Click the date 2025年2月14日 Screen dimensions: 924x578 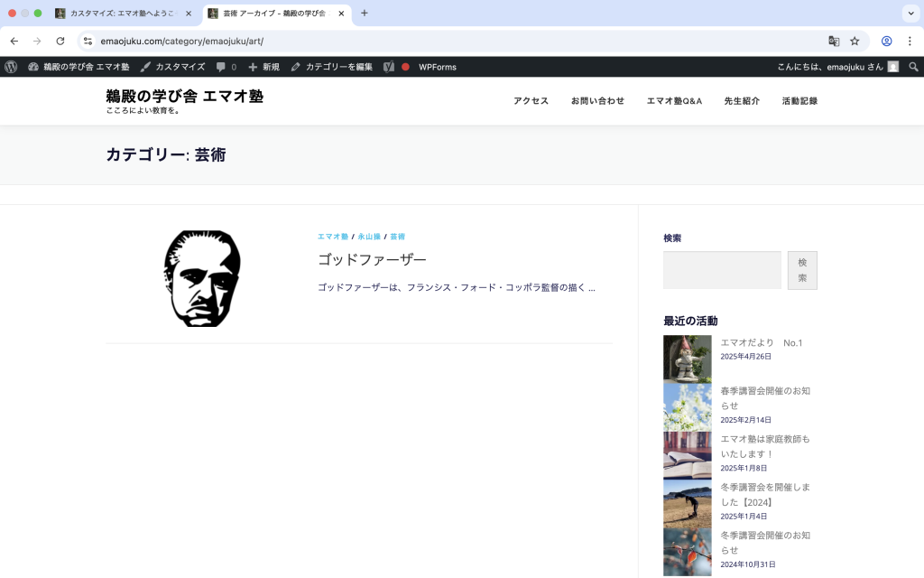[x=745, y=420]
